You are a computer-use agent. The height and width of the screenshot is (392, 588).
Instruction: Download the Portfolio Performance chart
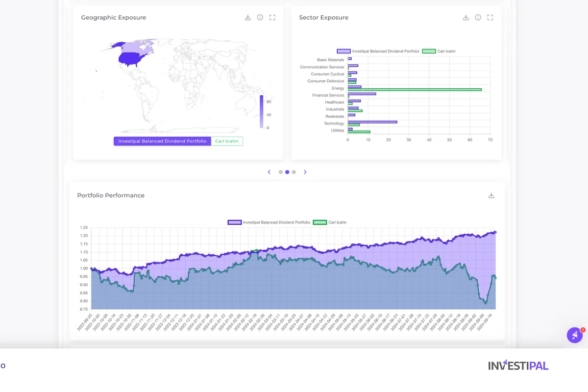pos(491,195)
